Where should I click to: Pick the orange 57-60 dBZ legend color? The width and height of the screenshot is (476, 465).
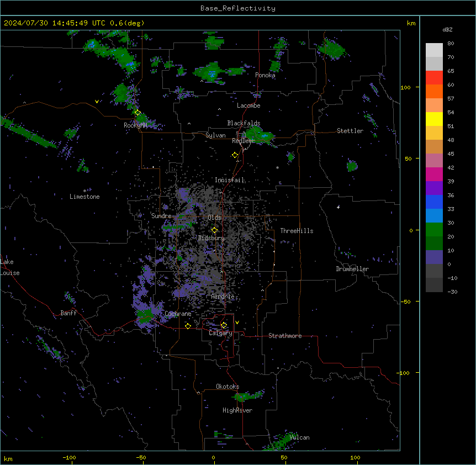[434, 91]
